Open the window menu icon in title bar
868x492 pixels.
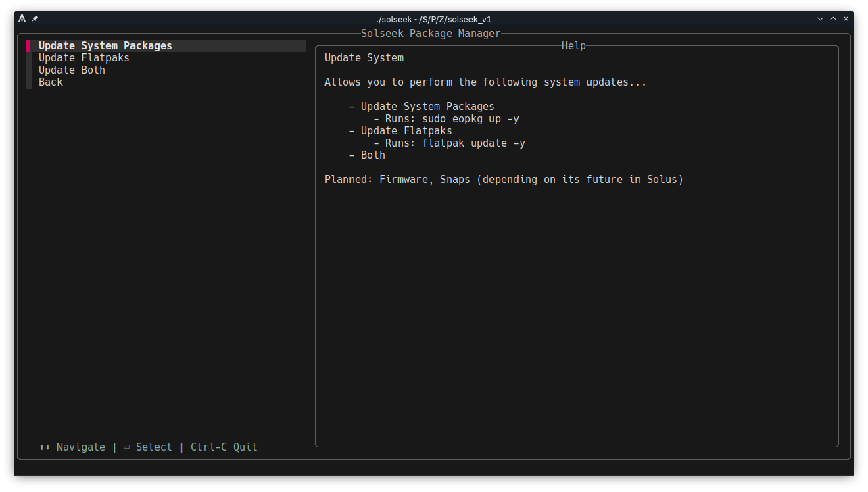(22, 19)
